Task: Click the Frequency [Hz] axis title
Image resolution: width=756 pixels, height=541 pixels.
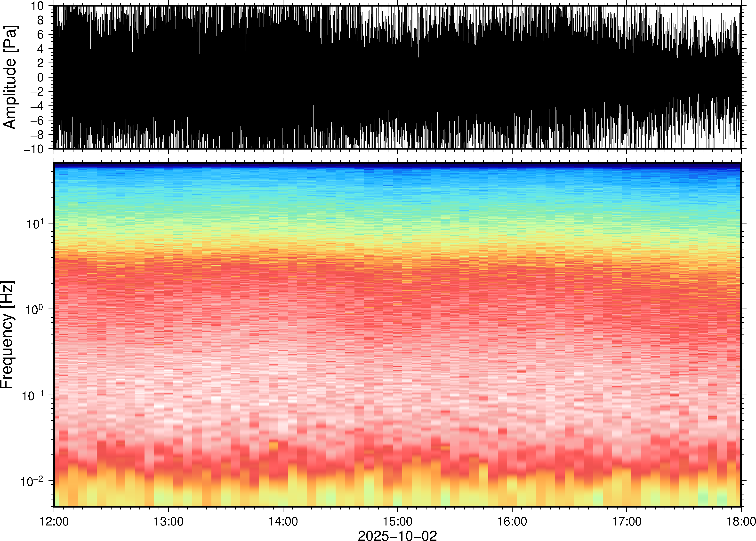Action: [x=7, y=335]
